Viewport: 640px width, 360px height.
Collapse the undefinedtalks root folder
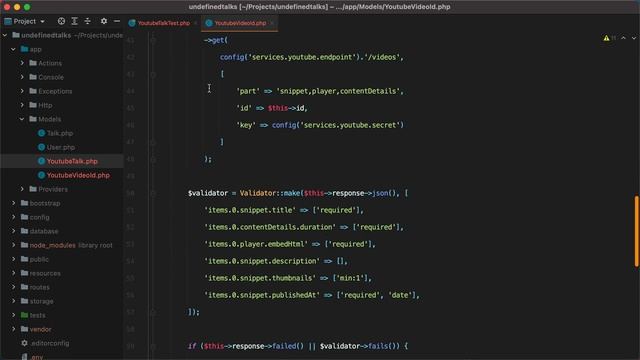[5, 36]
